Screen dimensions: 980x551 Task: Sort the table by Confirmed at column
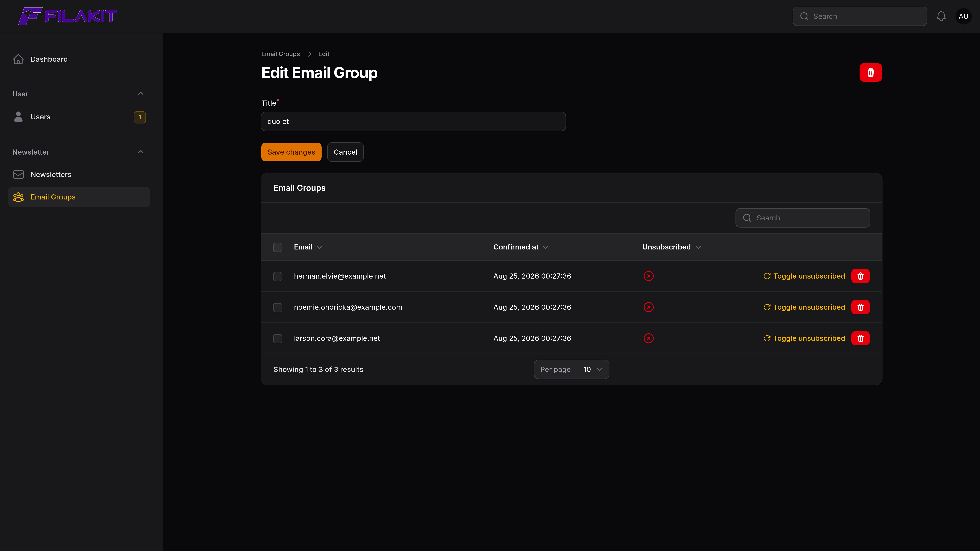click(521, 247)
